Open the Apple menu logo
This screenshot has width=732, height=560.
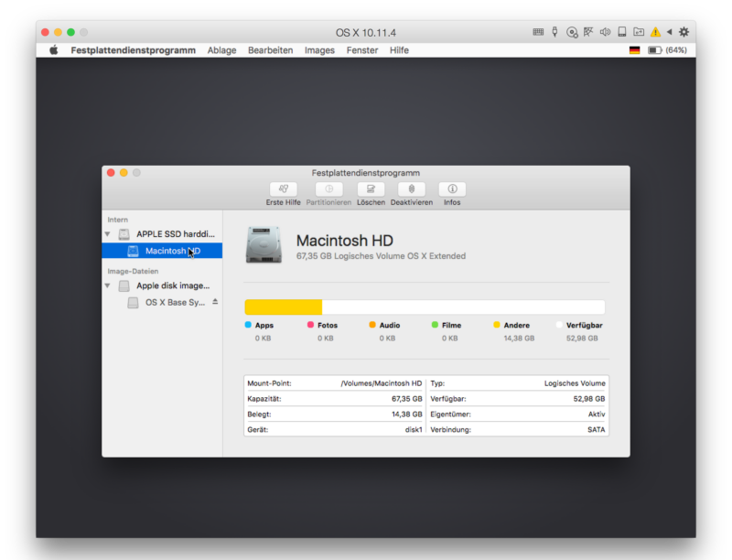point(54,50)
